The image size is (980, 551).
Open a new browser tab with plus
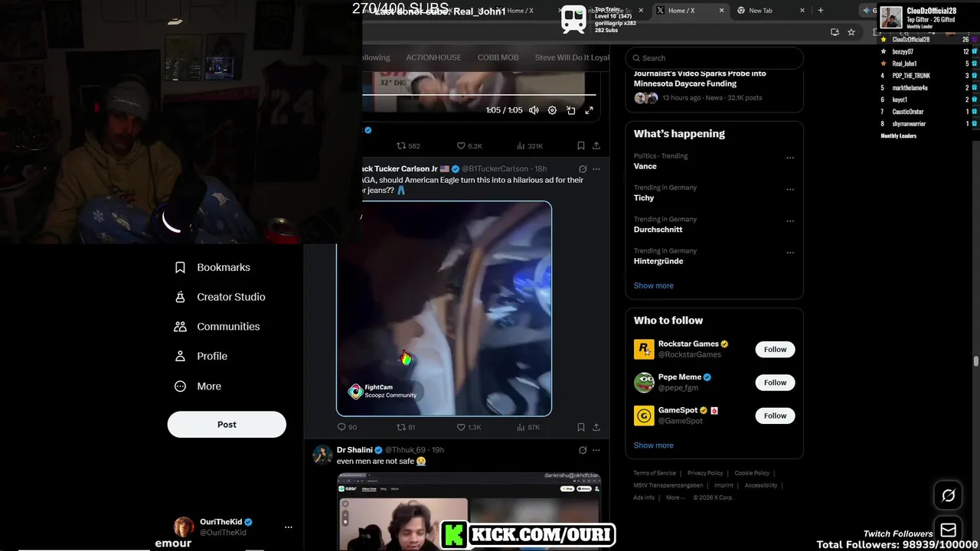821,11
